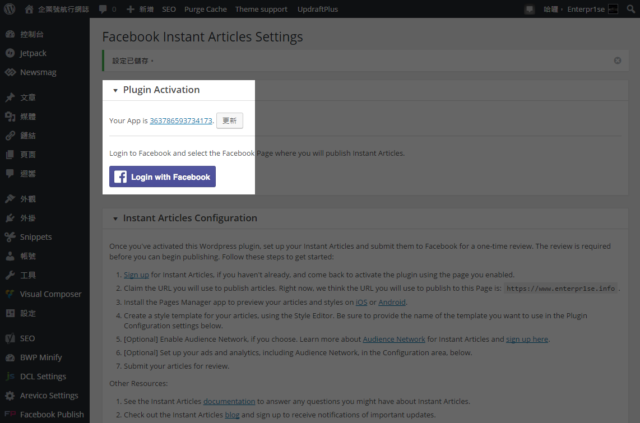Screen dimensions: 640x423
Task: Click the Users person icon in sidebar
Action: [x=10, y=256]
